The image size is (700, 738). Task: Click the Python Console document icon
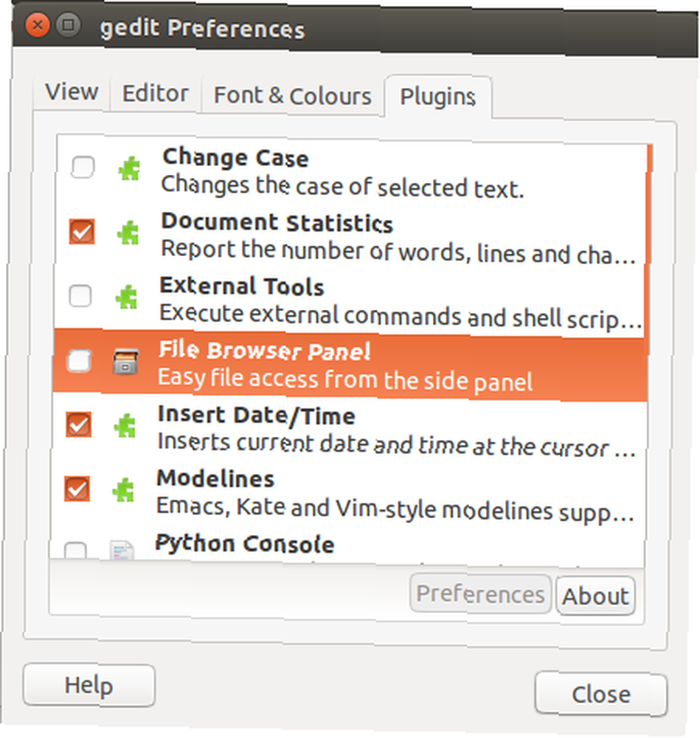122,551
